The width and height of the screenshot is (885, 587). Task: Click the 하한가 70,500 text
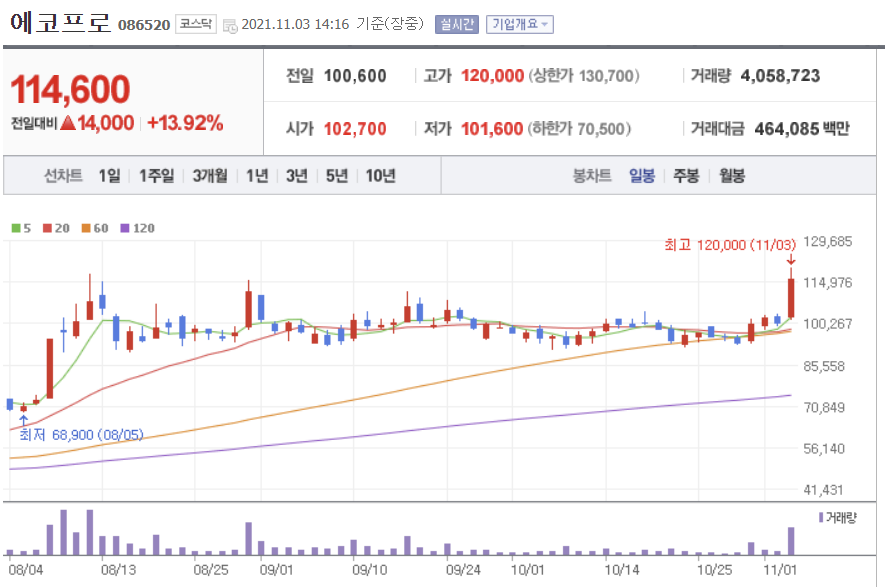click(x=579, y=129)
